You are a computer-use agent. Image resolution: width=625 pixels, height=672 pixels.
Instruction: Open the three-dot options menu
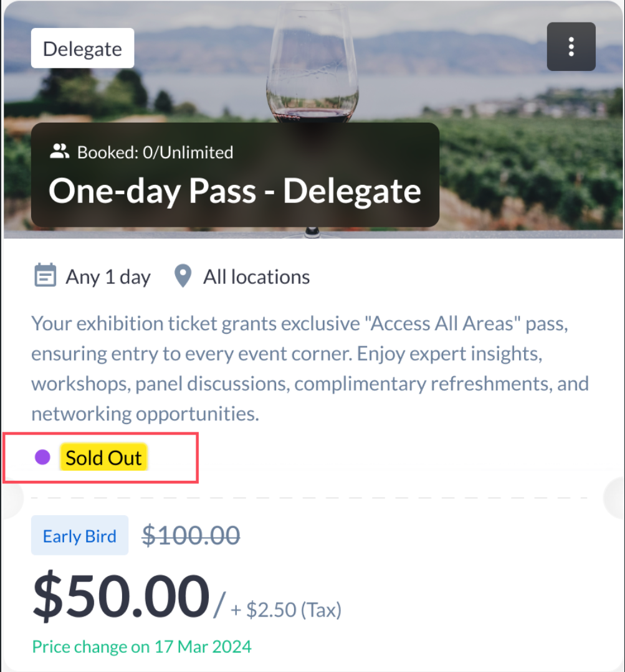(x=571, y=47)
